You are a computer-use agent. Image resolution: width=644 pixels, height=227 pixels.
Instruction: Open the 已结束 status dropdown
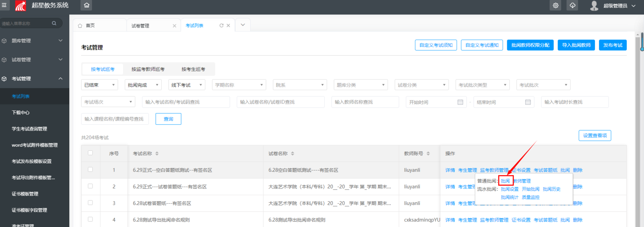99,85
